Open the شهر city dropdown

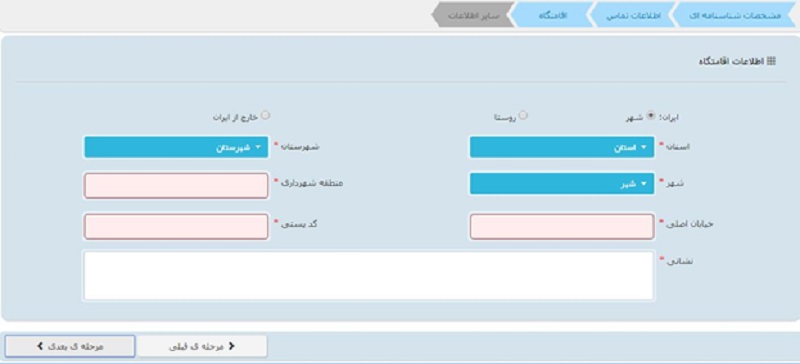pyautogui.click(x=562, y=184)
